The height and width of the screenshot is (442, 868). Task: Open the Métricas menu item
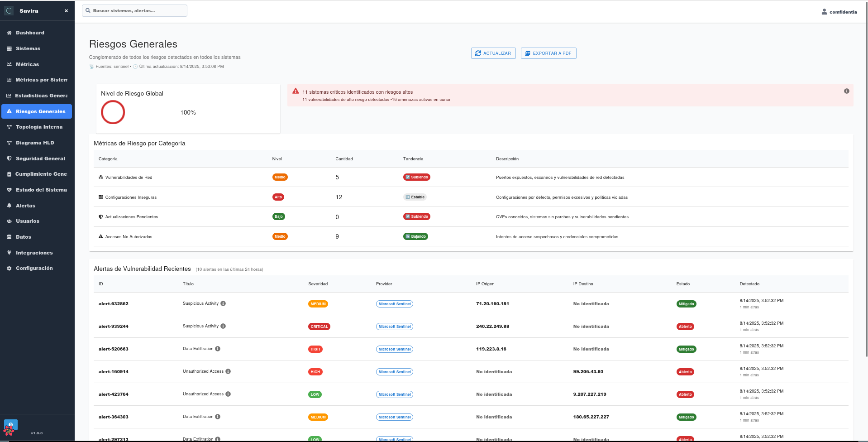[x=27, y=64]
